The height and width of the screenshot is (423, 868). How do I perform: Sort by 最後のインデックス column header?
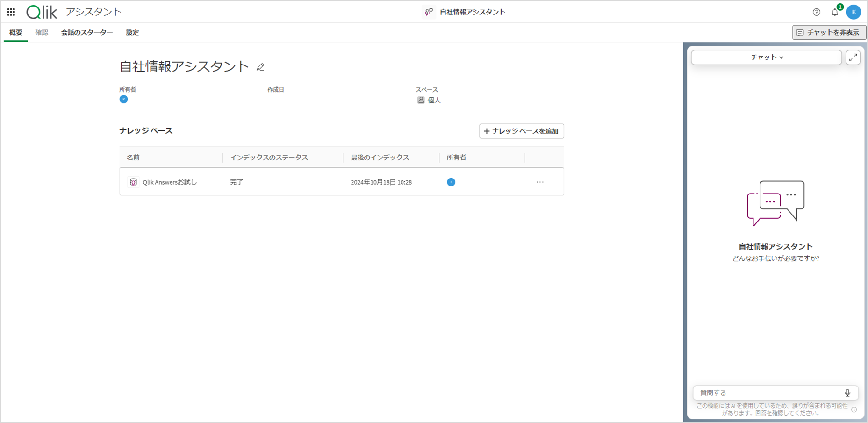(x=380, y=158)
